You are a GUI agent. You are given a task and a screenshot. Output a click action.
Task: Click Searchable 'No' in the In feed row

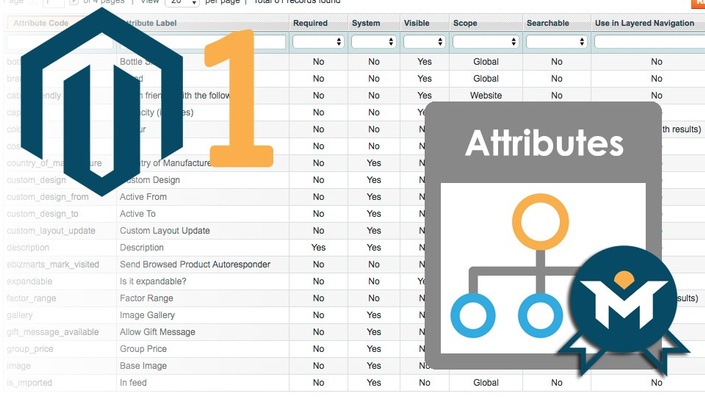coord(557,383)
